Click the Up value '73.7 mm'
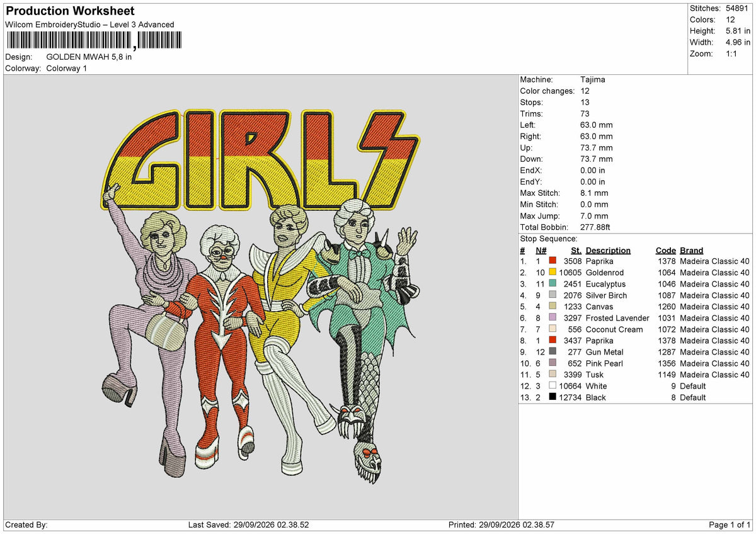The image size is (756, 534). (x=596, y=147)
